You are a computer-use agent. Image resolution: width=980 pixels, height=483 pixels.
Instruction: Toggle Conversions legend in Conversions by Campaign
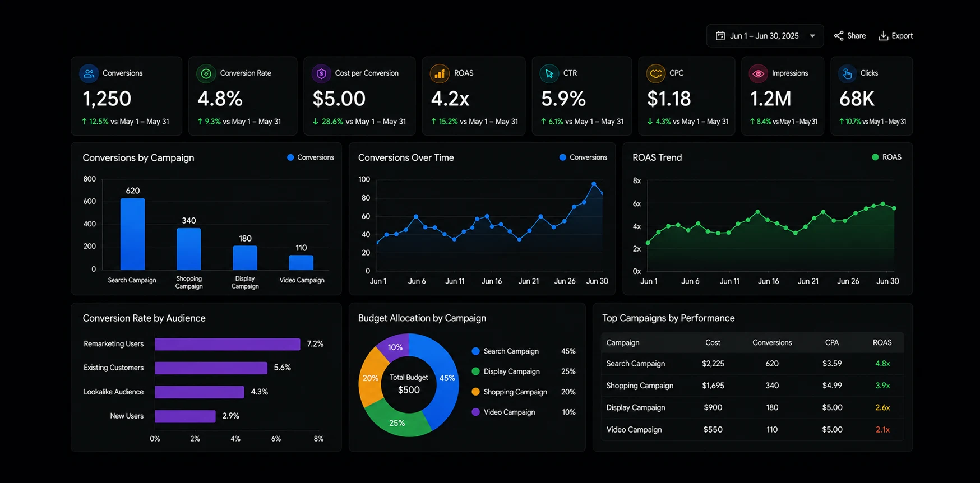[311, 157]
